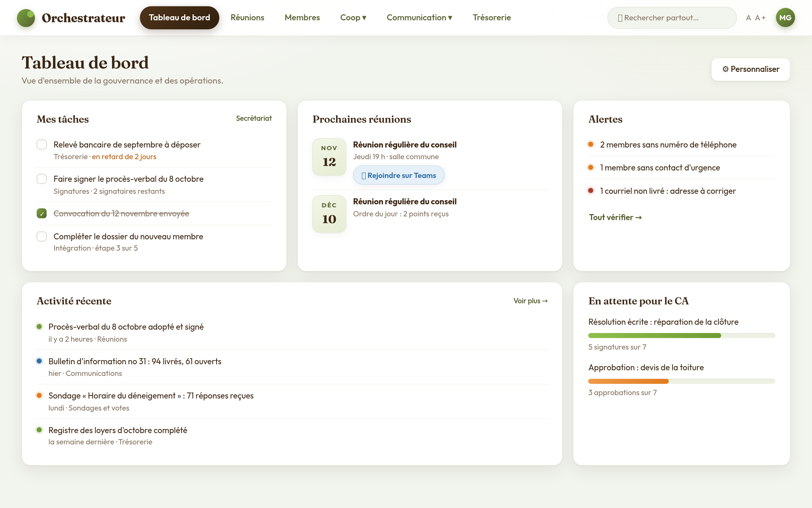Click the NOV 12 calendar date tile

(329, 157)
